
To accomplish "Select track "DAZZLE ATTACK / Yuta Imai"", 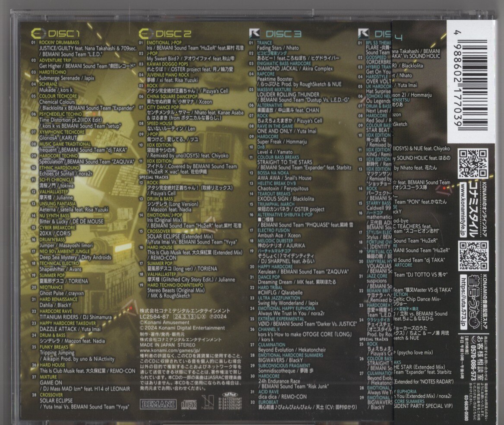I will [70, 329].
